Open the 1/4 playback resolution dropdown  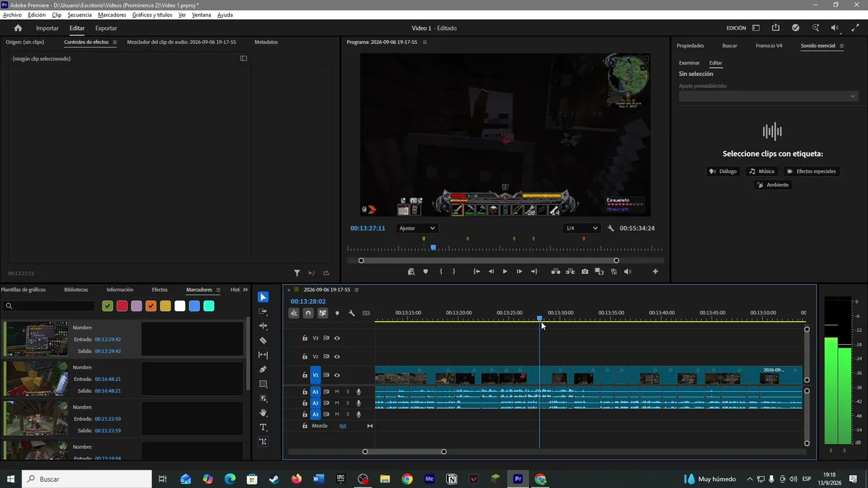coord(582,228)
